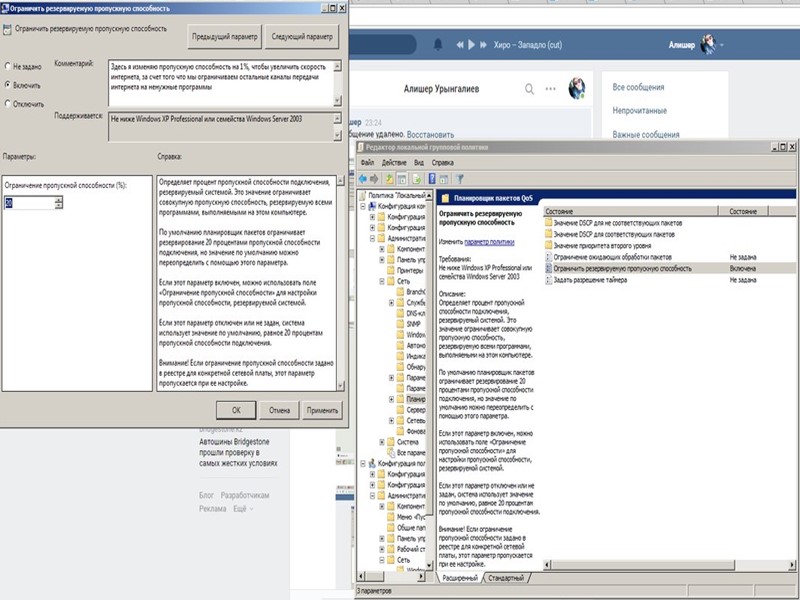Click the bandwidth limit percentage input field
This screenshot has height=600, width=800.
[x=29, y=203]
